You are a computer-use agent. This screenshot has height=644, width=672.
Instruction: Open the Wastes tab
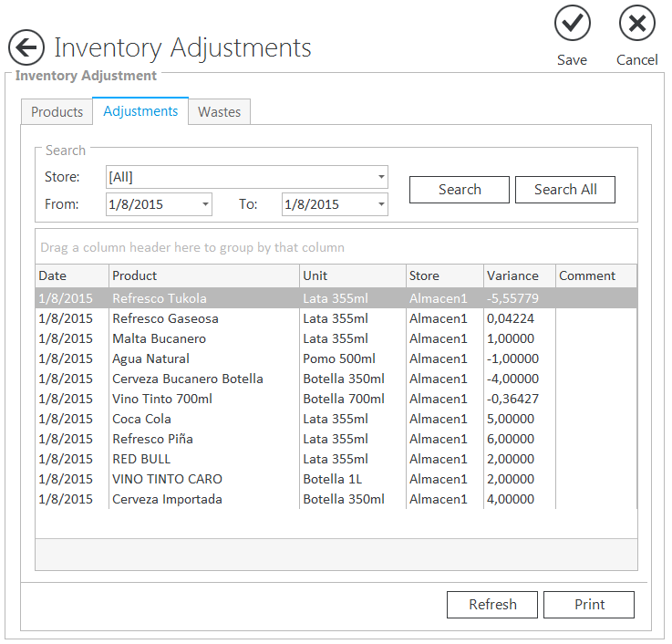[219, 112]
